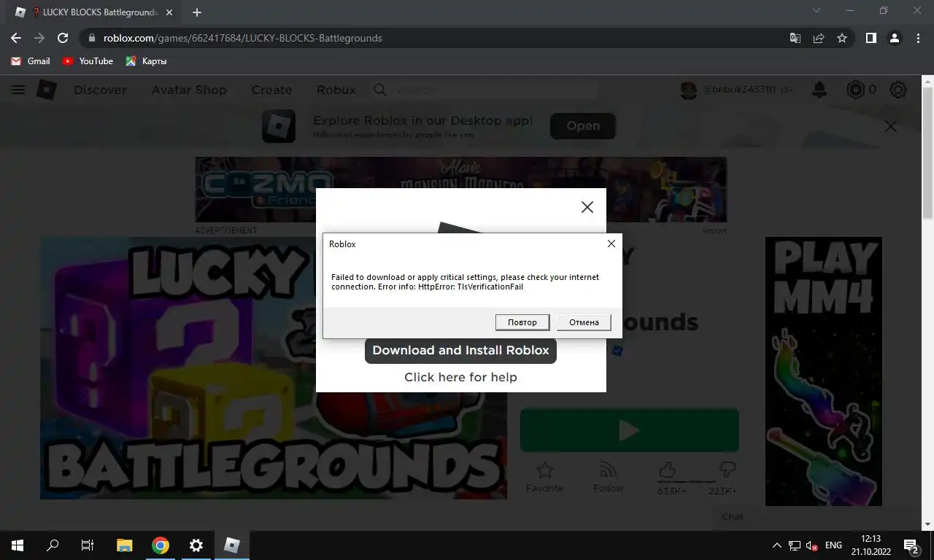
Task: Click the green Play button
Action: coord(629,430)
